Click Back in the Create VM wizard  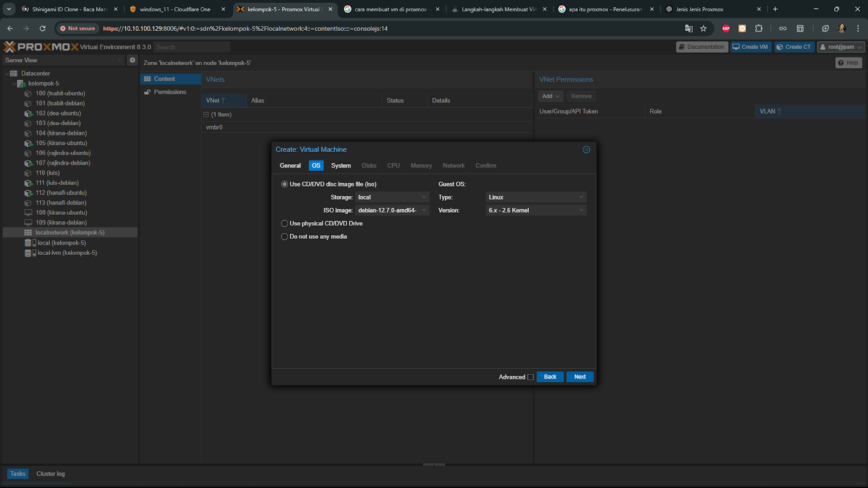pyautogui.click(x=550, y=377)
